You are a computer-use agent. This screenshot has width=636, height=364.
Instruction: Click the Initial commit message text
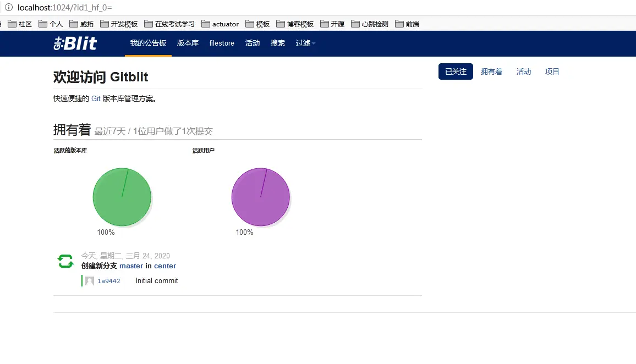(157, 281)
